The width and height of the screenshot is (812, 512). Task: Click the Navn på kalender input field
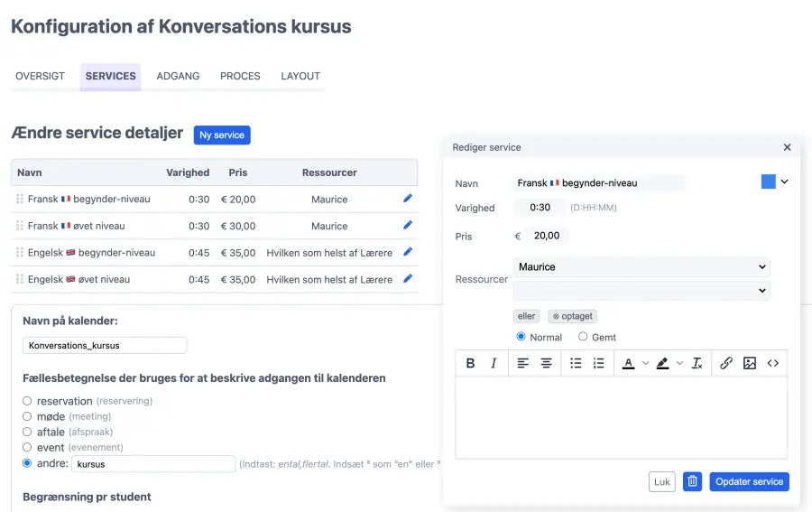105,345
